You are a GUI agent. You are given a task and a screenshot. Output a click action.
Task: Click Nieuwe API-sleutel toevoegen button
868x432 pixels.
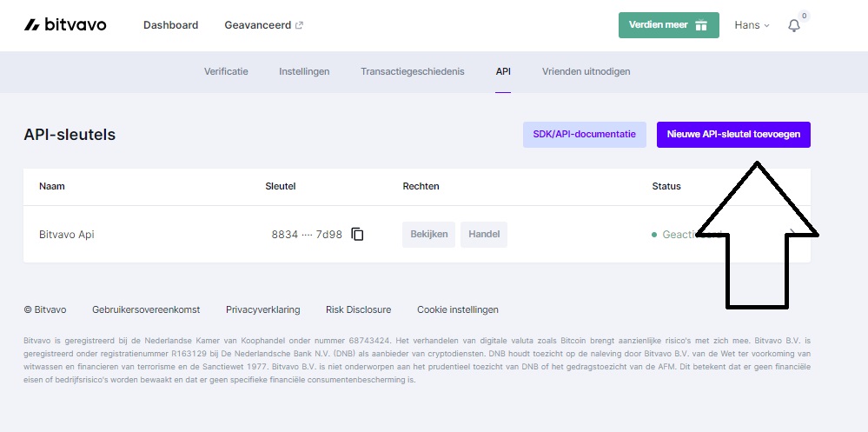pos(733,135)
